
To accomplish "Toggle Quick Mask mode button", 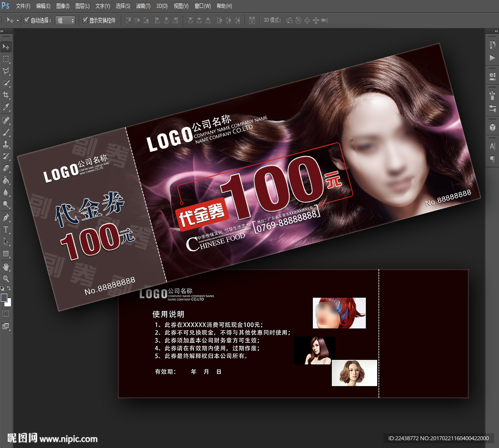I will [6, 313].
